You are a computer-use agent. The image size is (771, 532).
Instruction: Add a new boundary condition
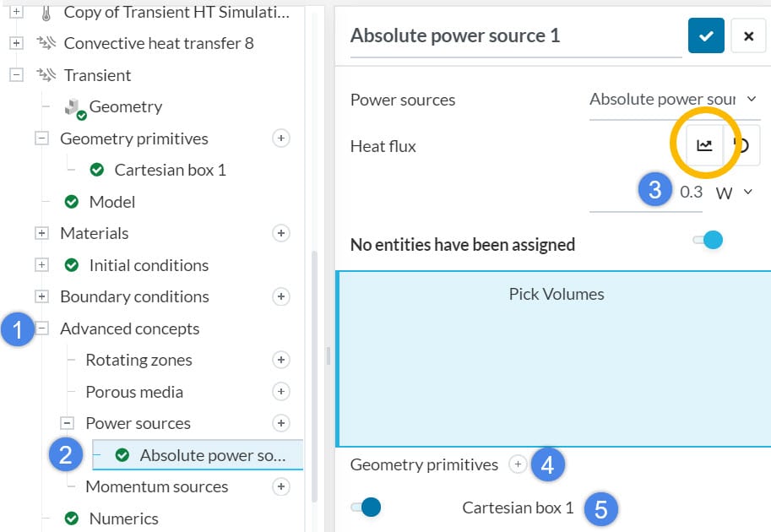[281, 296]
